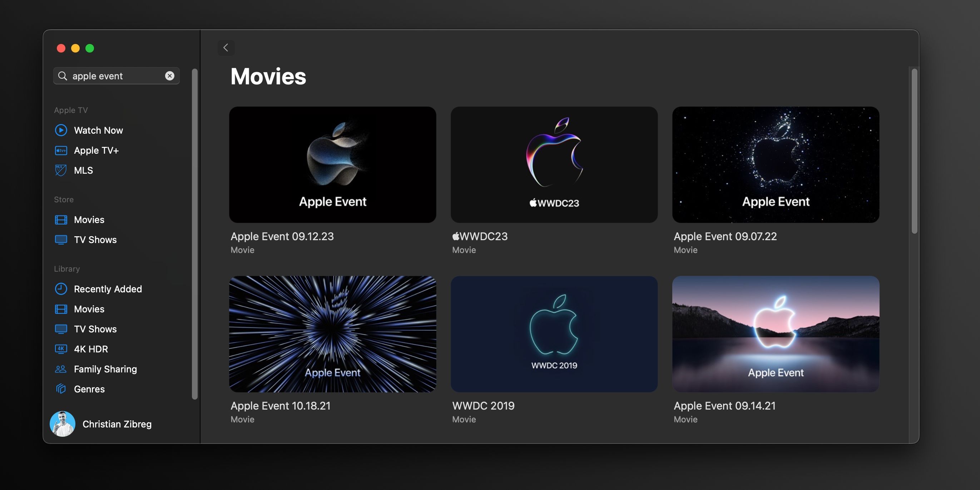The image size is (980, 490).
Task: Click the search magnifier icon
Action: (x=63, y=76)
